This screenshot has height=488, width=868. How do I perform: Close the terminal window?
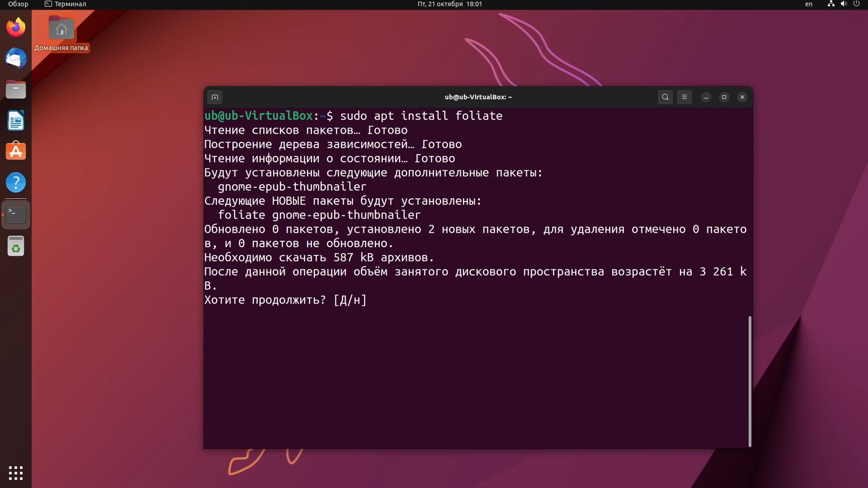(742, 97)
